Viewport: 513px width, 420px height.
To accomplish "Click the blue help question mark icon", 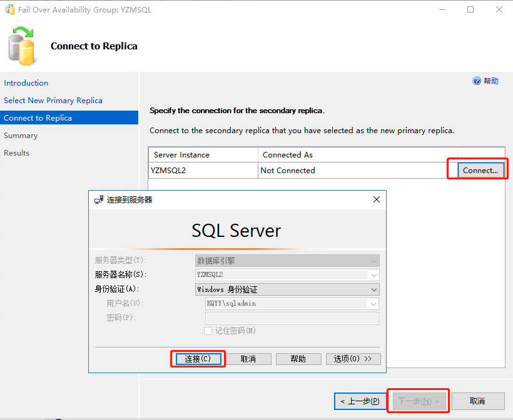I will point(477,81).
